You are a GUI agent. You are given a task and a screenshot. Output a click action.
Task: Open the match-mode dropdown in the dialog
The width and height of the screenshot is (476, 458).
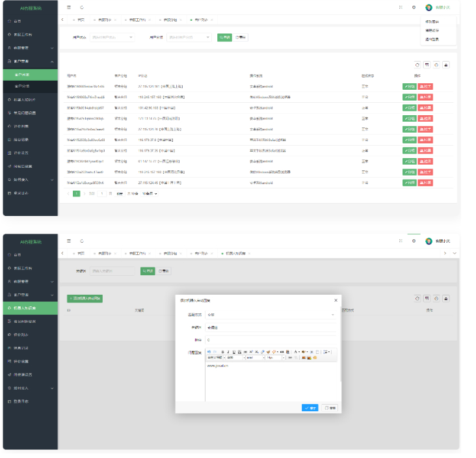point(270,314)
